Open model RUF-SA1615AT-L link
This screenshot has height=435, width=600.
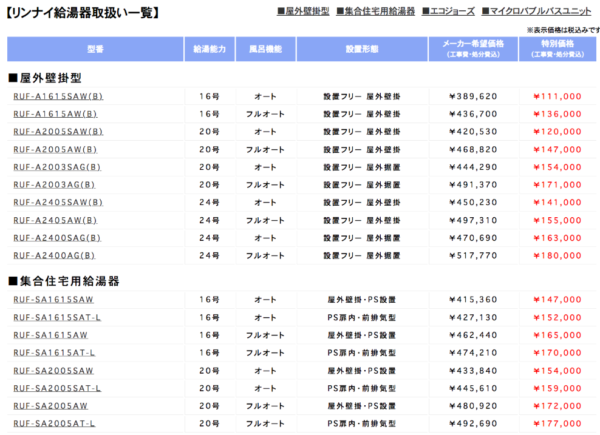click(54, 353)
